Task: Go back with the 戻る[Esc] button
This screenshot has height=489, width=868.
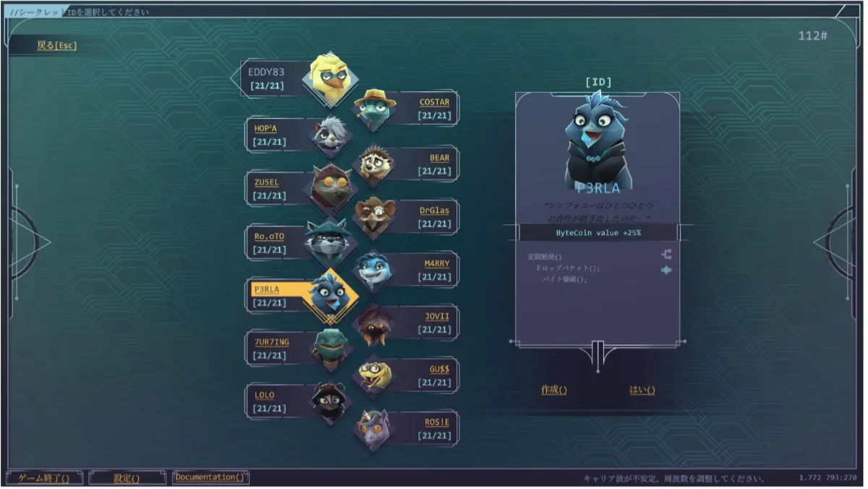Action: click(x=56, y=46)
